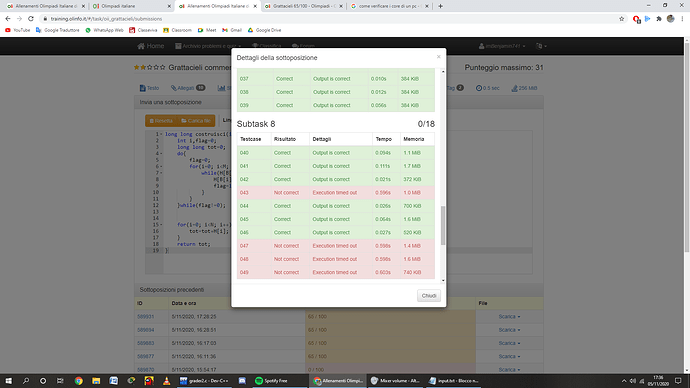Click the address bar URL
Viewport: 690px width, 388px height.
pos(106,19)
